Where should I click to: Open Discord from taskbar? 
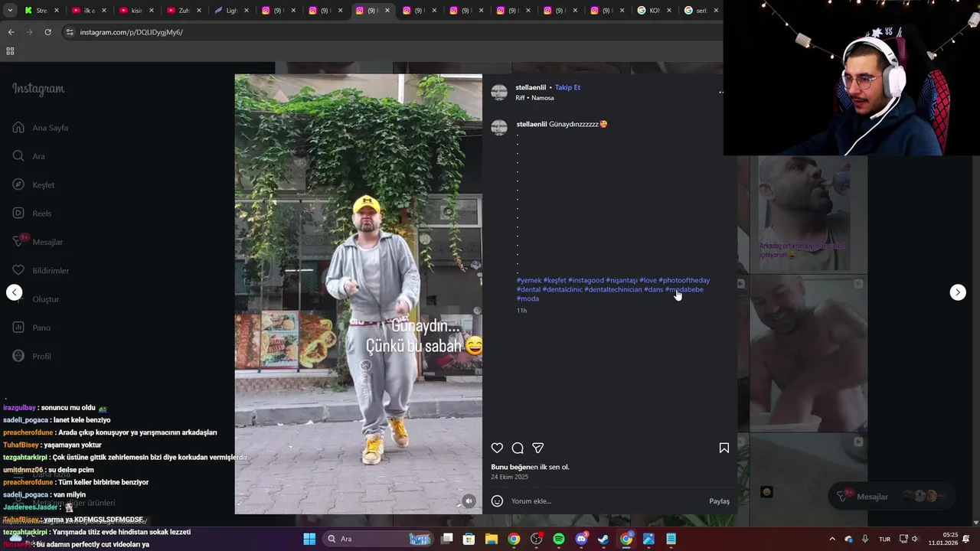tap(581, 539)
